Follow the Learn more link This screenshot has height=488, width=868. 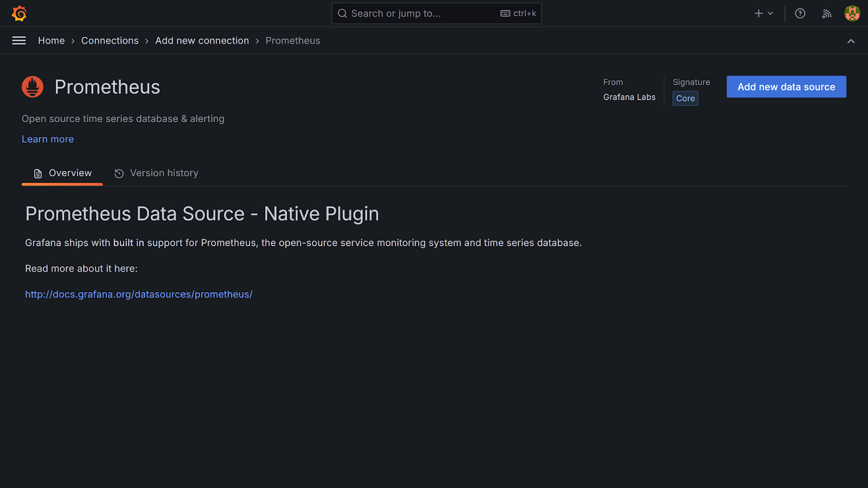click(x=48, y=139)
